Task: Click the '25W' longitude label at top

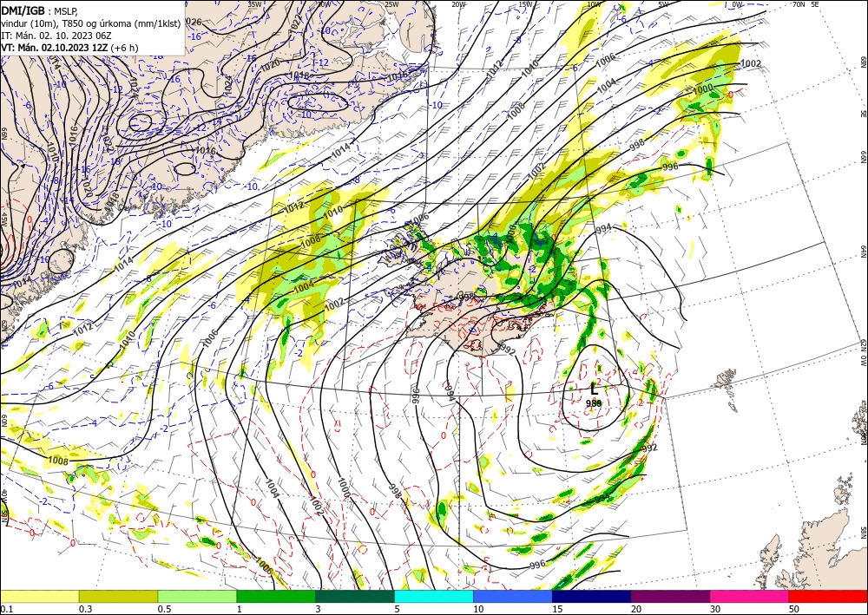Action: [391, 4]
